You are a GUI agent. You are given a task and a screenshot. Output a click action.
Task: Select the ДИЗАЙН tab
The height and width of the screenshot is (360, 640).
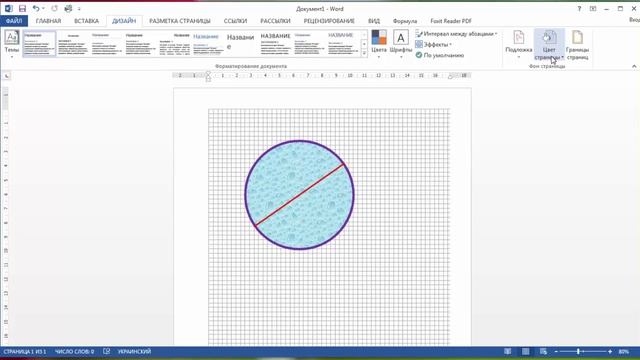124,21
